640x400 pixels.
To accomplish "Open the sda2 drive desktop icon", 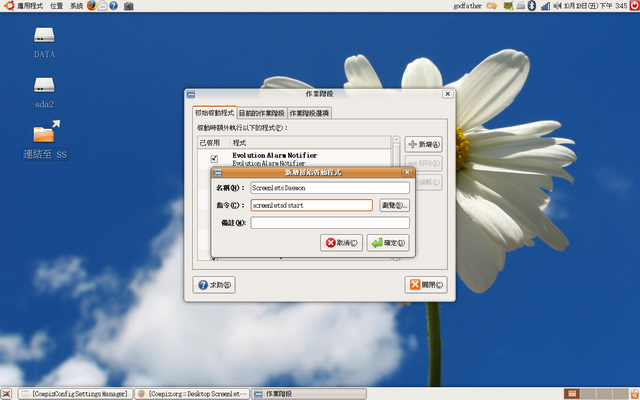I will tap(44, 92).
